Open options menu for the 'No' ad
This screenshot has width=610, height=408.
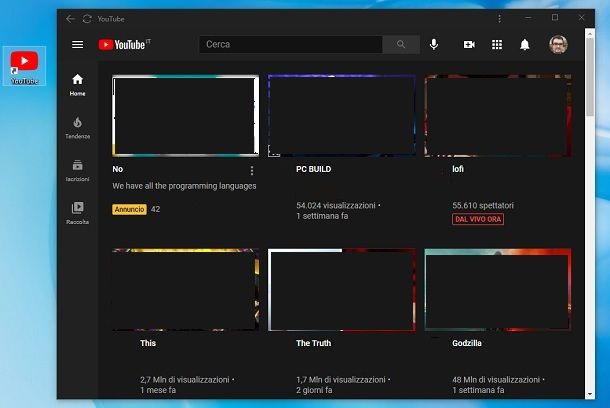(x=252, y=170)
